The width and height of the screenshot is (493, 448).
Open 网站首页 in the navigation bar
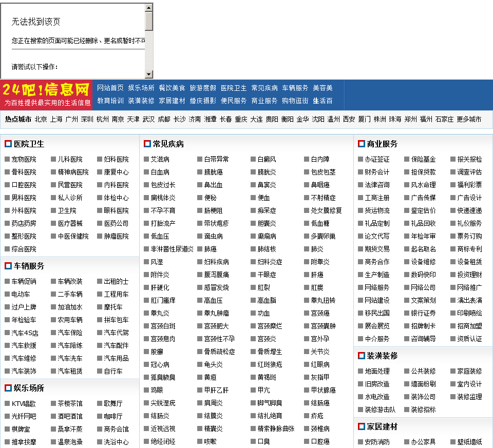[x=110, y=88]
